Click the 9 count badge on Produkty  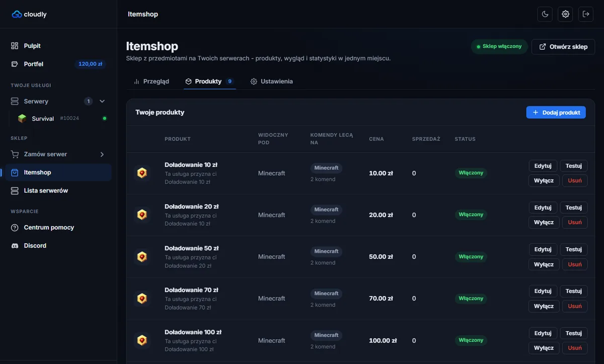click(x=230, y=81)
